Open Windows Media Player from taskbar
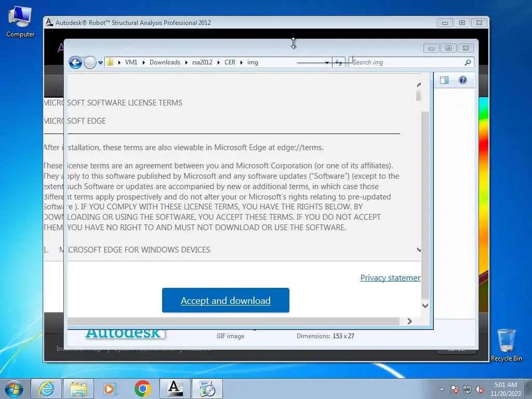532x399 pixels. pyautogui.click(x=110, y=389)
